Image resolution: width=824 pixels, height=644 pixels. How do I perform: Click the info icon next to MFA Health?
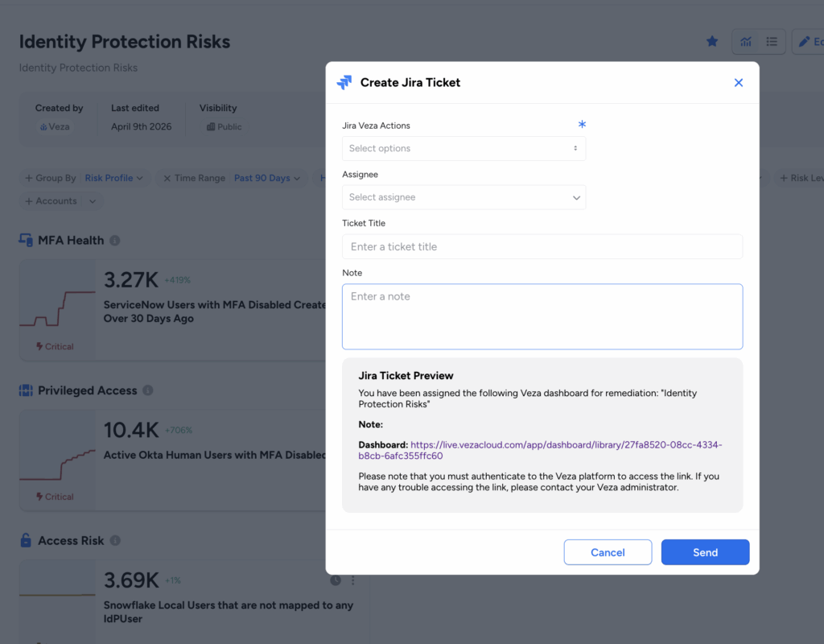[115, 241]
